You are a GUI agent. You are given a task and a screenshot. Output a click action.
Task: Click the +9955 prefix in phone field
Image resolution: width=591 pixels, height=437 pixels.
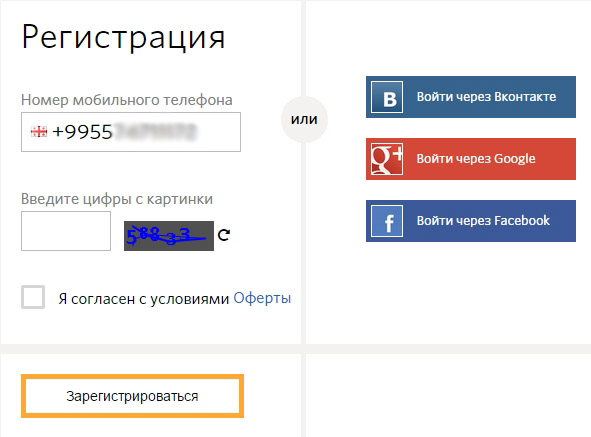[83, 132]
